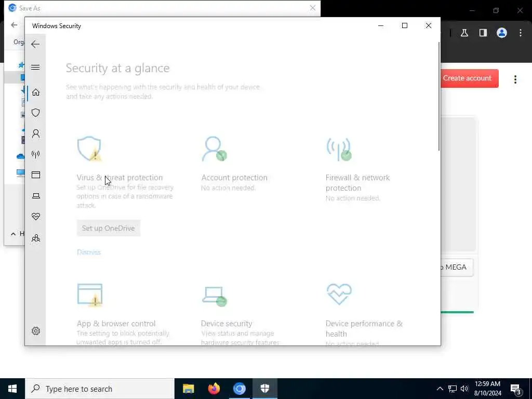Open Chrome Labs flask icon
The height and width of the screenshot is (399, 532).
(x=464, y=33)
